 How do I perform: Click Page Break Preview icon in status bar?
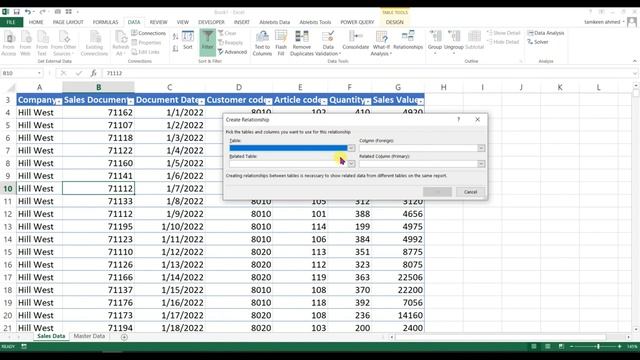click(562, 347)
